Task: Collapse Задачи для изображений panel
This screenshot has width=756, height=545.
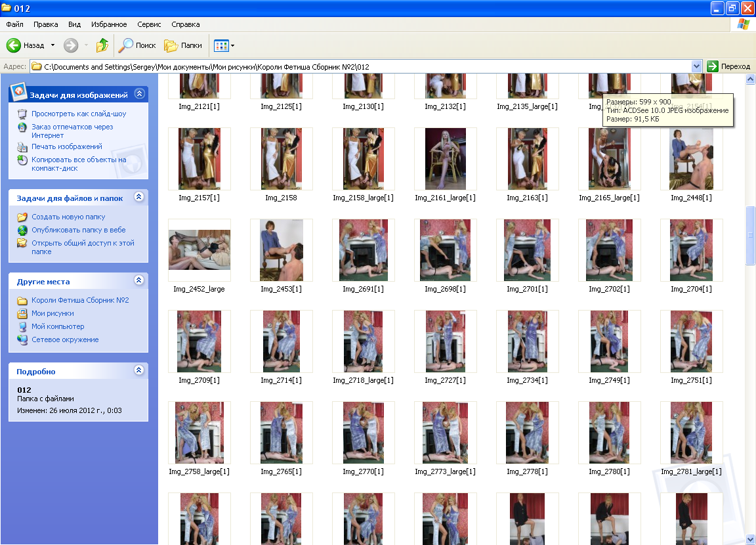Action: pyautogui.click(x=139, y=93)
